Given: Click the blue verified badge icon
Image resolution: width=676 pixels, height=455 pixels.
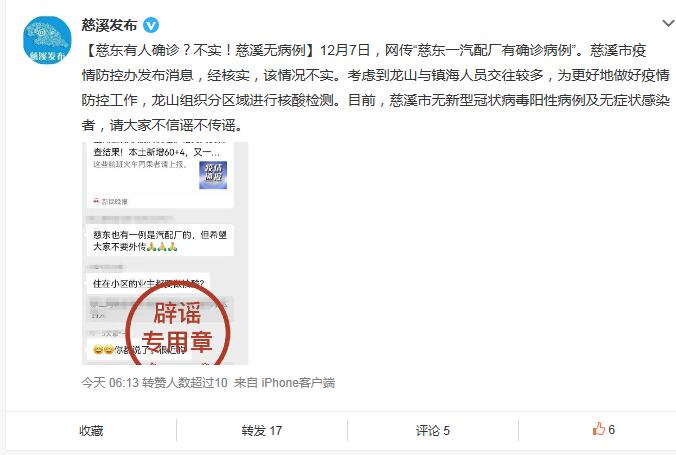Looking at the screenshot, I should click(150, 25).
